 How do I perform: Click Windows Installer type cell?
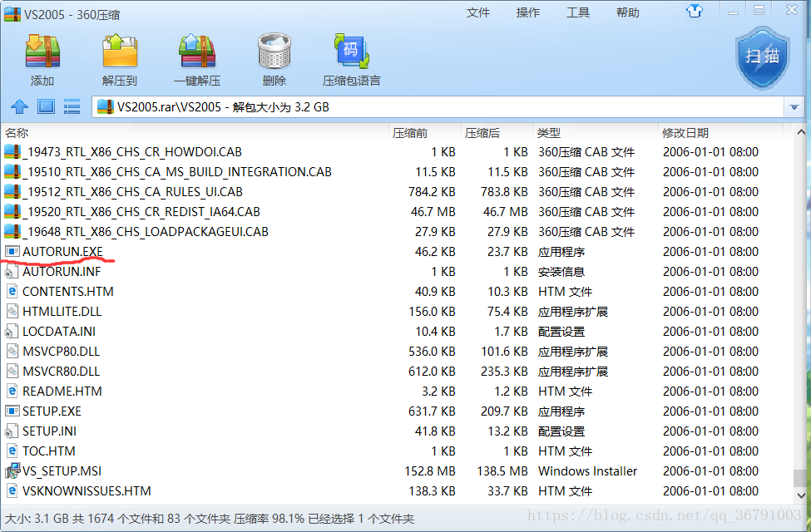pyautogui.click(x=587, y=471)
